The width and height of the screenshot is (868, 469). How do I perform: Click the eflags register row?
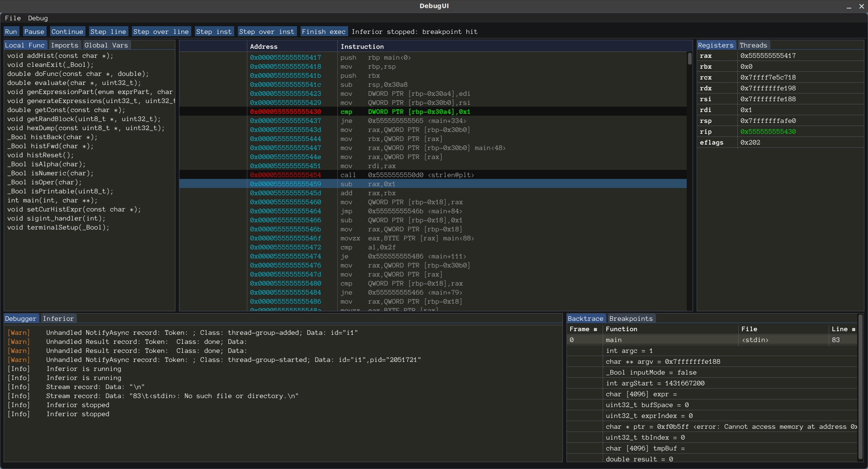[780, 142]
